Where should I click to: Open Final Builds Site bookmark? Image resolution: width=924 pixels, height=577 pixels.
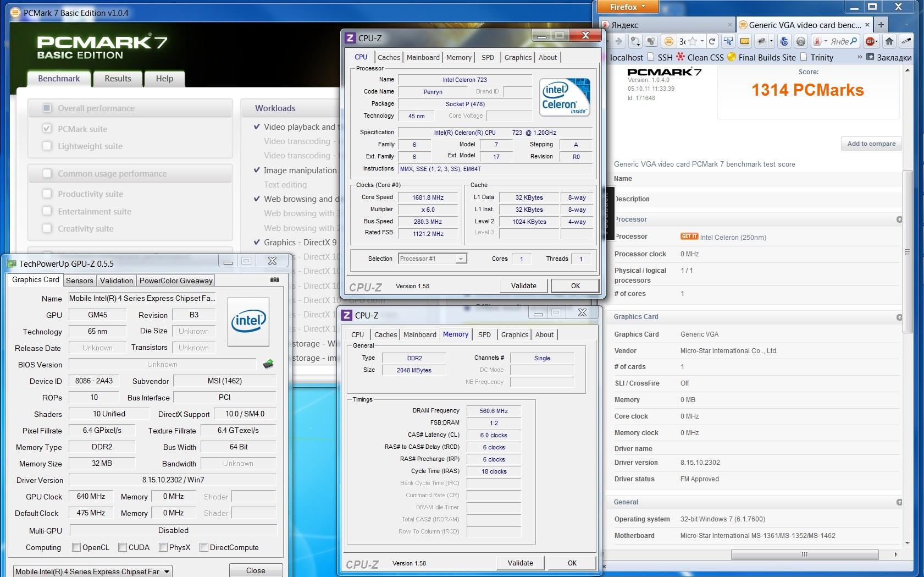(x=761, y=57)
